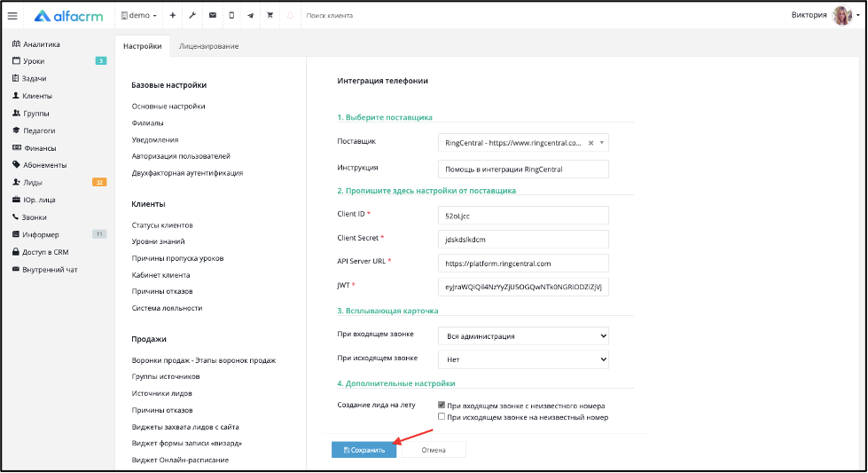The height and width of the screenshot is (473, 868).
Task: Open the envelope mail icon
Action: (213, 15)
